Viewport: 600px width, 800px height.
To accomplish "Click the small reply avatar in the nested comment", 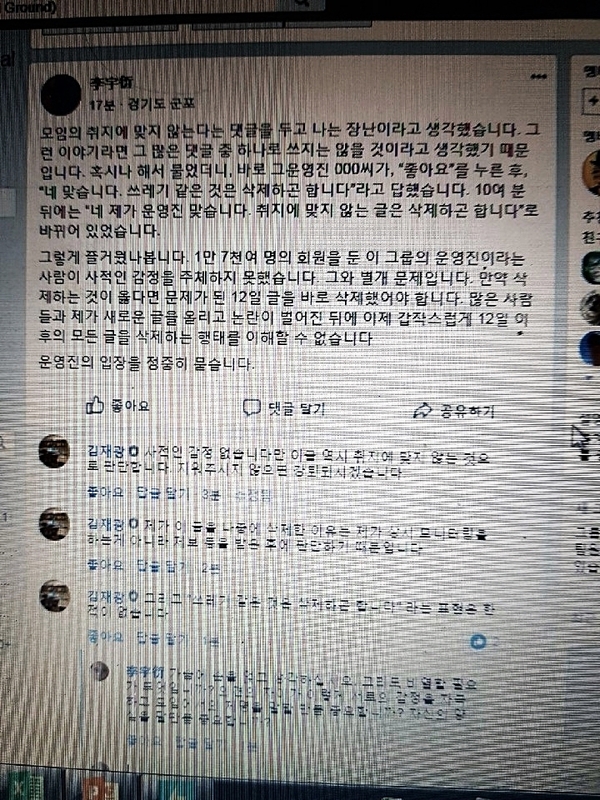I will pyautogui.click(x=99, y=671).
